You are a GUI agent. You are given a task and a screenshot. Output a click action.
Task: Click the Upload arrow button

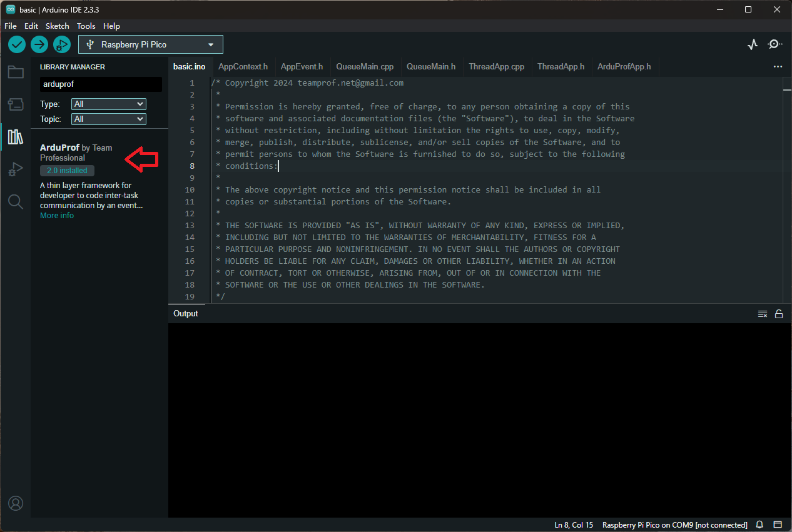(x=39, y=44)
